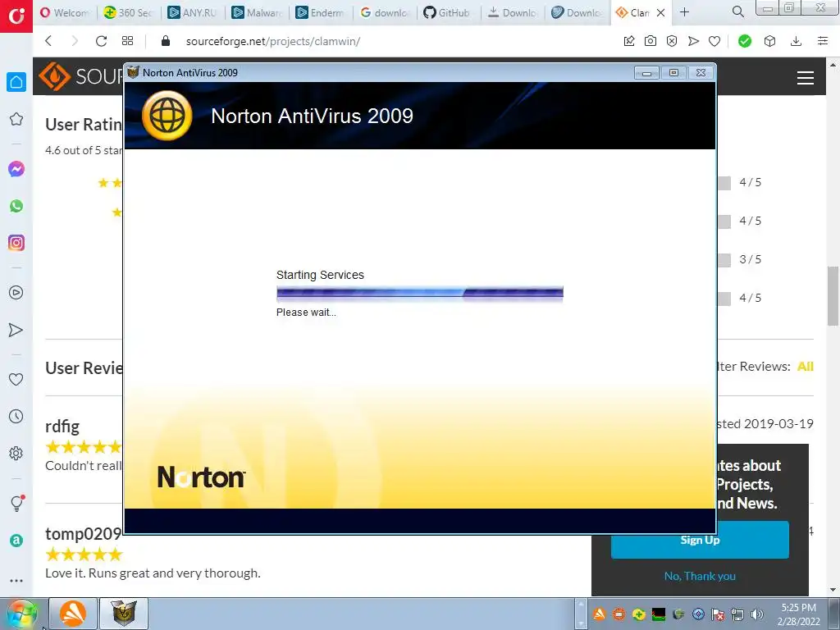Viewport: 840px width, 630px height.
Task: Click the browser vertical scrollbar thumb
Action: point(833,296)
